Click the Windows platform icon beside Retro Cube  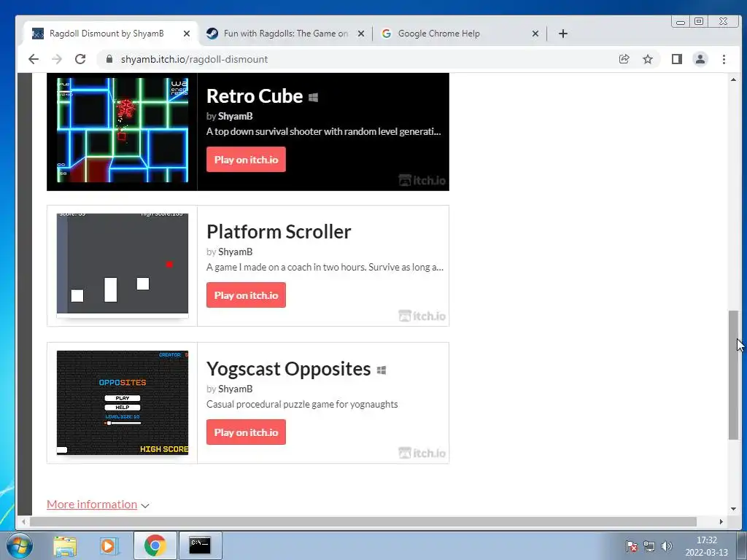point(313,97)
